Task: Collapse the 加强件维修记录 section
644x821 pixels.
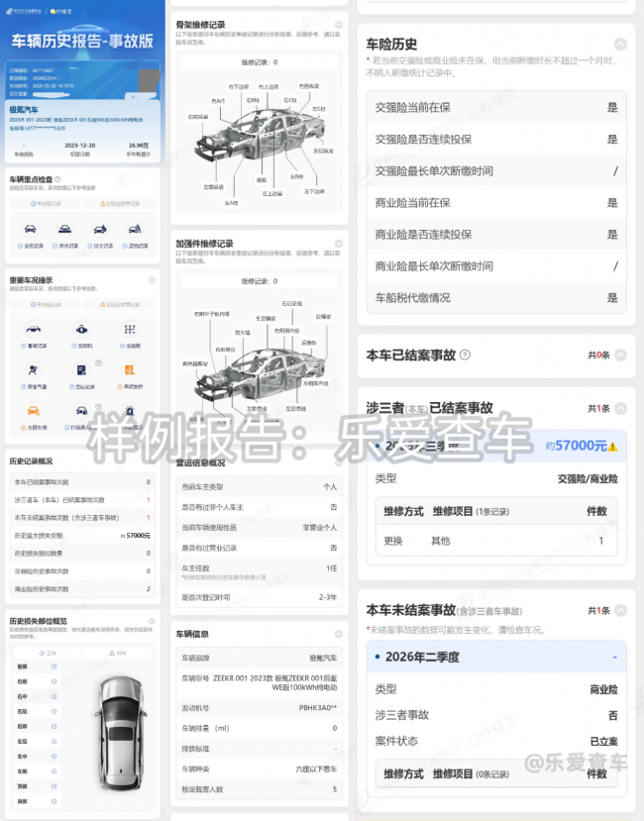Action: (339, 244)
